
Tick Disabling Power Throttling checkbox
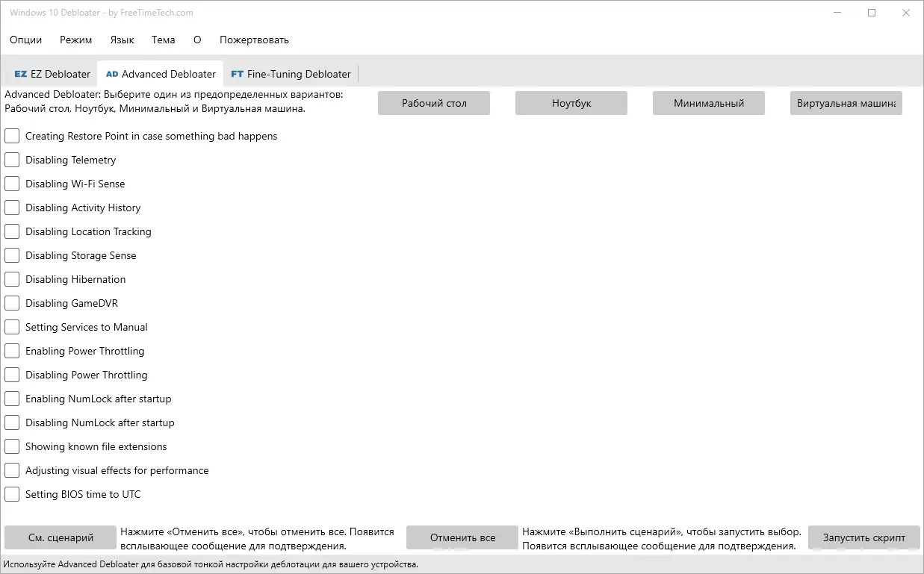tap(12, 375)
